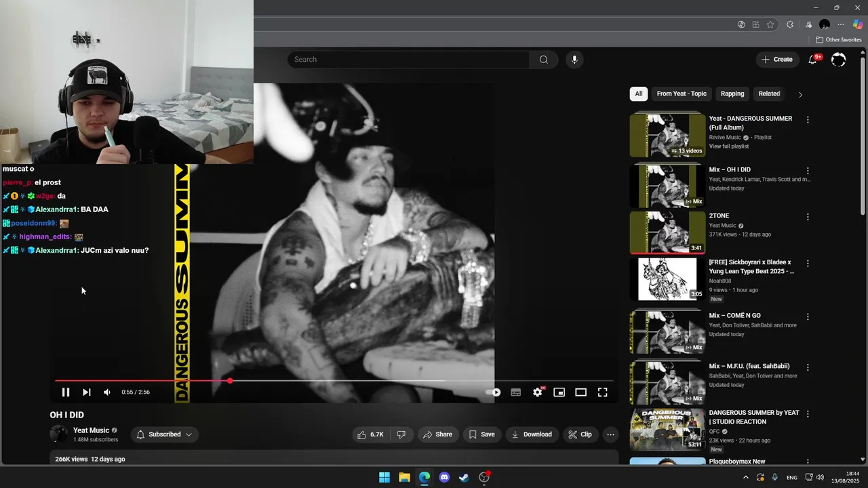Image resolution: width=868 pixels, height=488 pixels.
Task: Select the Rapping filter chip
Action: [732, 94]
